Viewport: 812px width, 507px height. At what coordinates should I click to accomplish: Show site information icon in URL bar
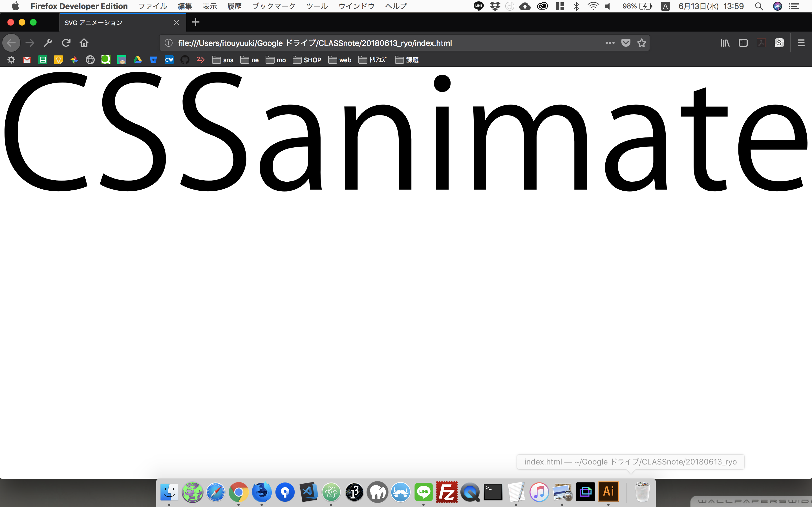point(169,43)
